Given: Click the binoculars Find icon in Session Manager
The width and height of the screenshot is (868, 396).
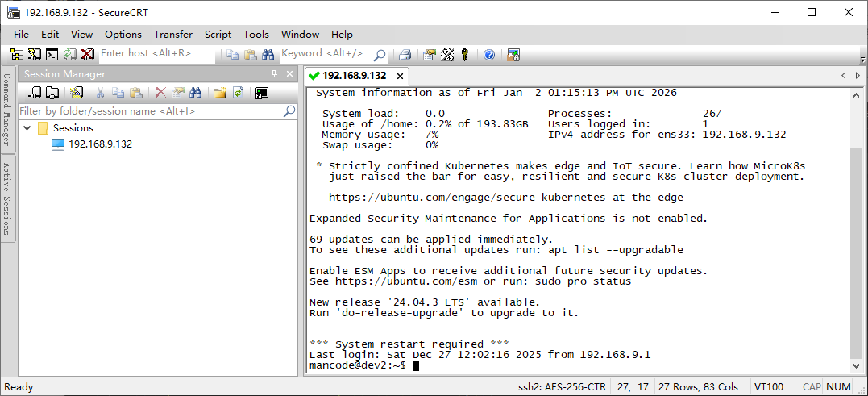Looking at the screenshot, I should click(x=195, y=93).
